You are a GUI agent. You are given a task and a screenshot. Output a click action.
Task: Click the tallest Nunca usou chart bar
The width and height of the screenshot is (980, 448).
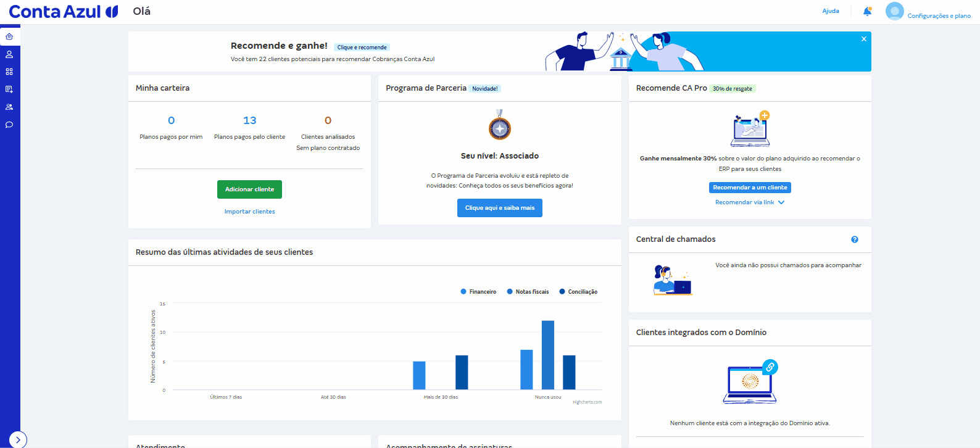pyautogui.click(x=548, y=355)
